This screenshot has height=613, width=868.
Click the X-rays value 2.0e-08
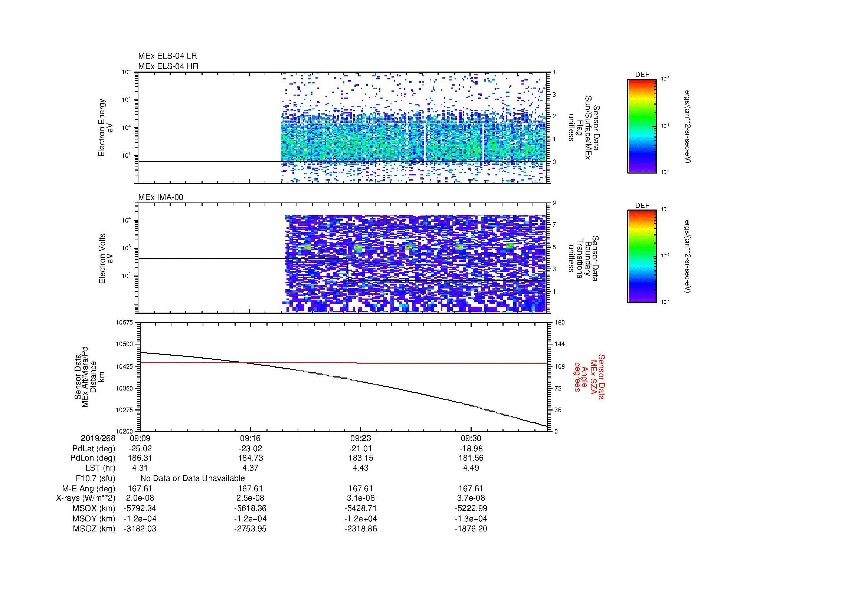click(x=140, y=498)
